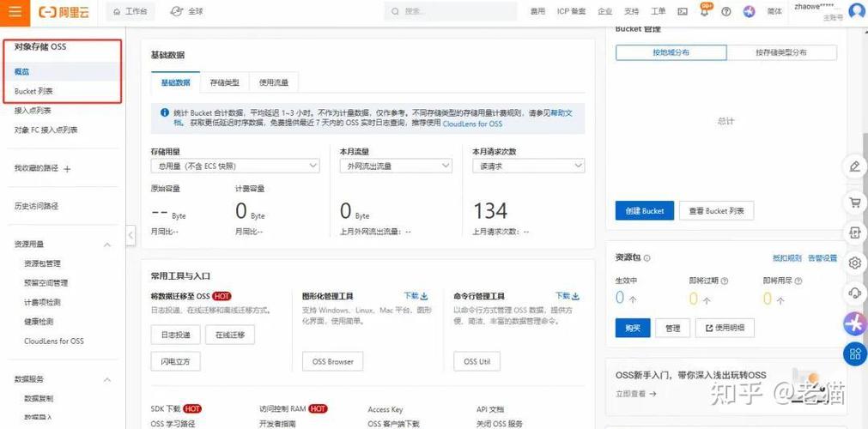Click the top search input field
Image resolution: width=868 pixels, height=429 pixels.
click(x=452, y=11)
